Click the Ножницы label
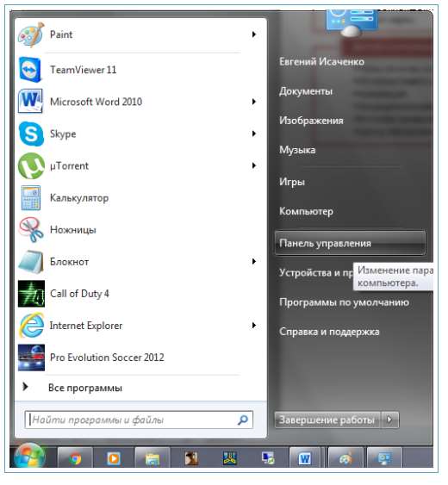The image size is (448, 485). tap(73, 230)
